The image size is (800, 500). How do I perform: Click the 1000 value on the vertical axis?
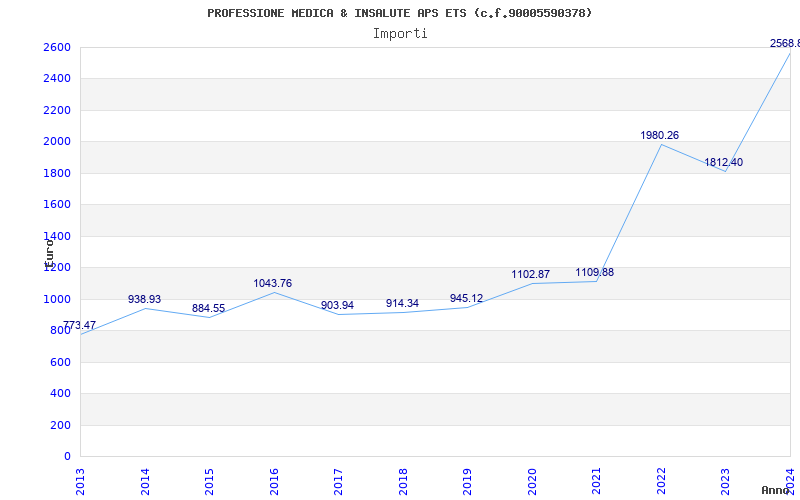coord(57,299)
